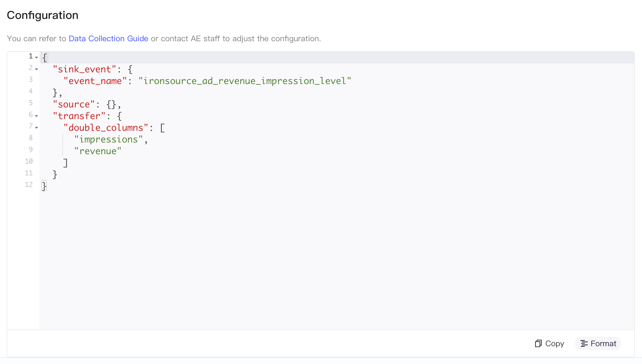Click the copy icon beside Copy label
This screenshot has width=642, height=364.
pos(538,343)
